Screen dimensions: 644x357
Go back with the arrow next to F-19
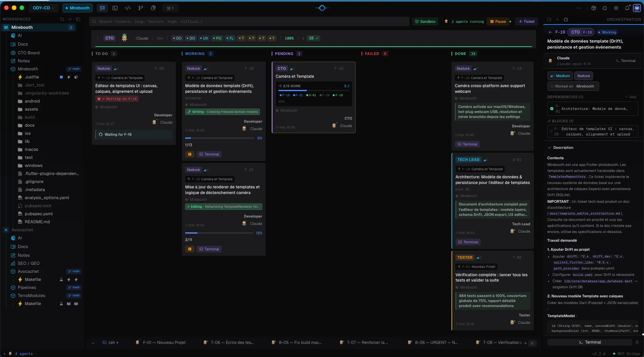click(x=550, y=32)
